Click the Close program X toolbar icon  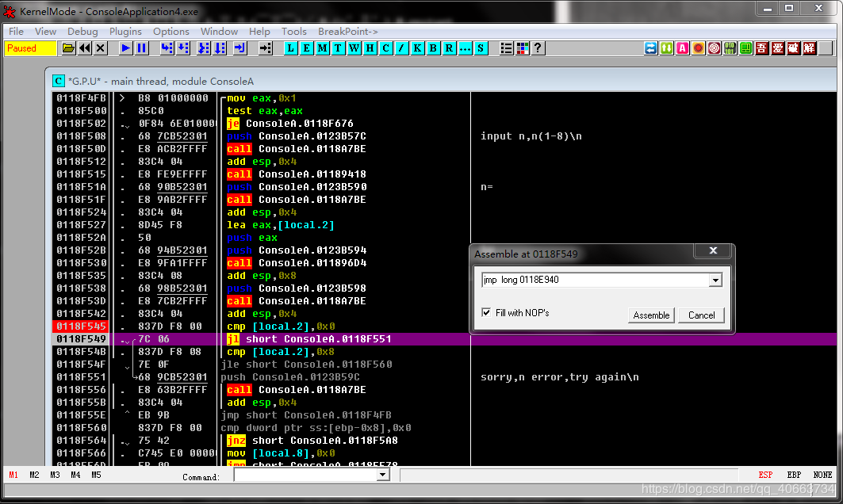[101, 48]
